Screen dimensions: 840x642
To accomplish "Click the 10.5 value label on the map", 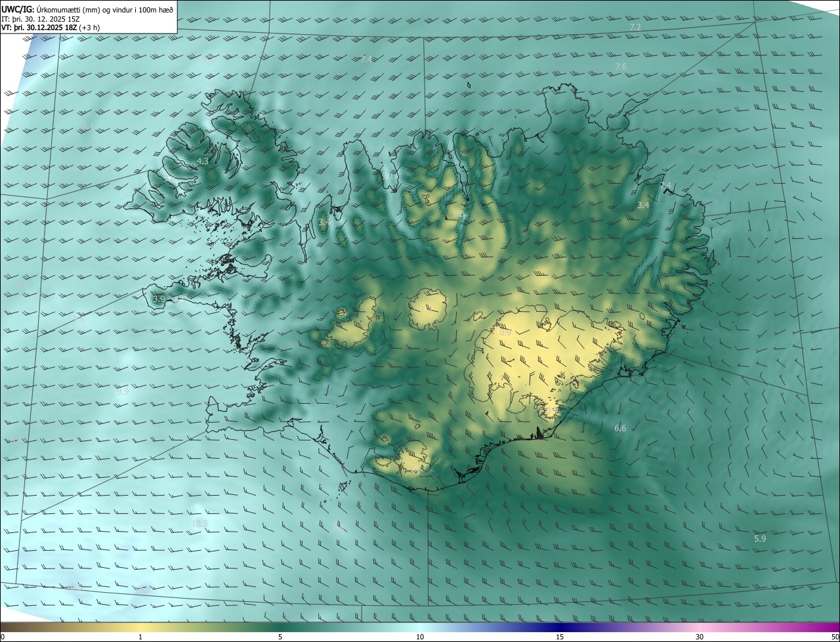I will coord(199,523).
